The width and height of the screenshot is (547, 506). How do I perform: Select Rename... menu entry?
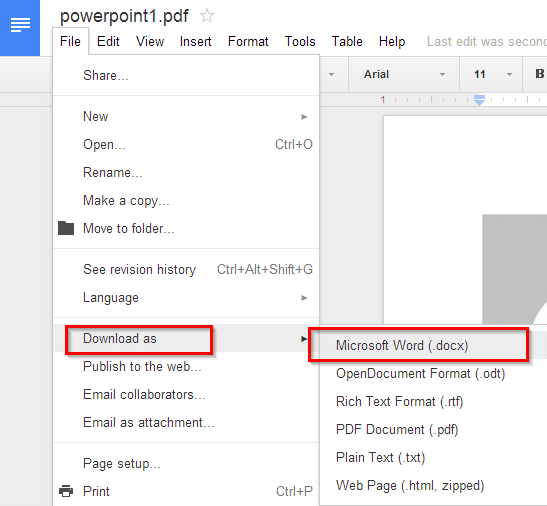(186, 172)
